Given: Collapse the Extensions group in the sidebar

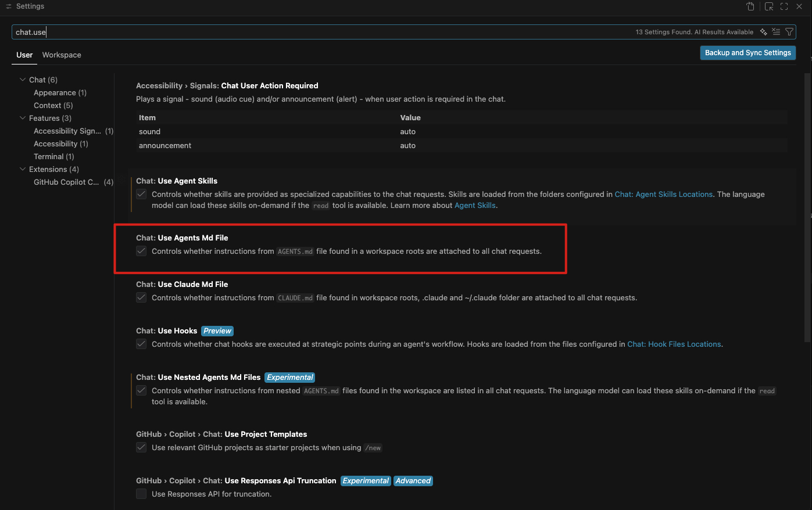Looking at the screenshot, I should click(x=23, y=169).
